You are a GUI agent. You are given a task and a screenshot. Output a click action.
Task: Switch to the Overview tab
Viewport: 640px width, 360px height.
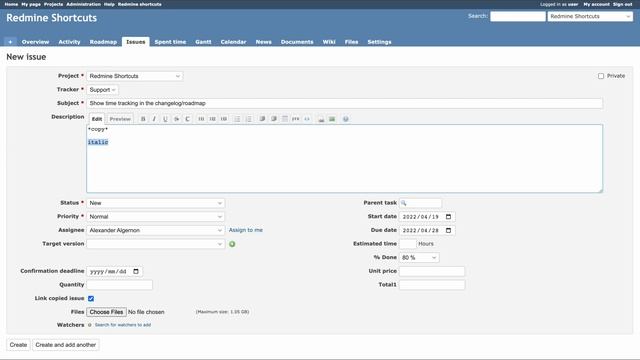tap(36, 42)
